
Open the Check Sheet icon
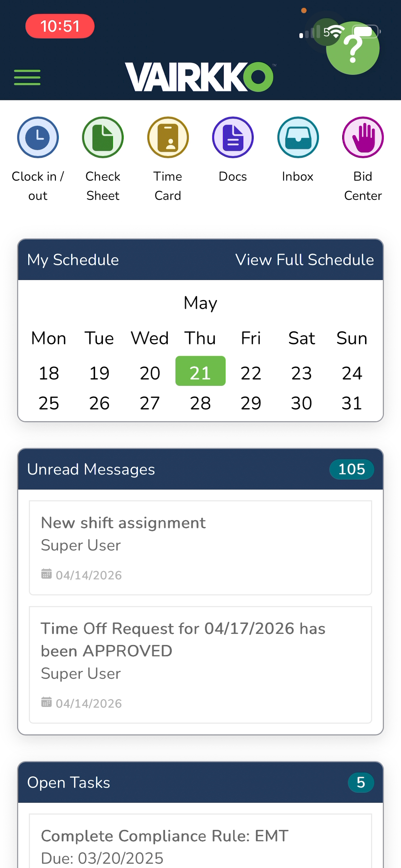[x=103, y=137]
